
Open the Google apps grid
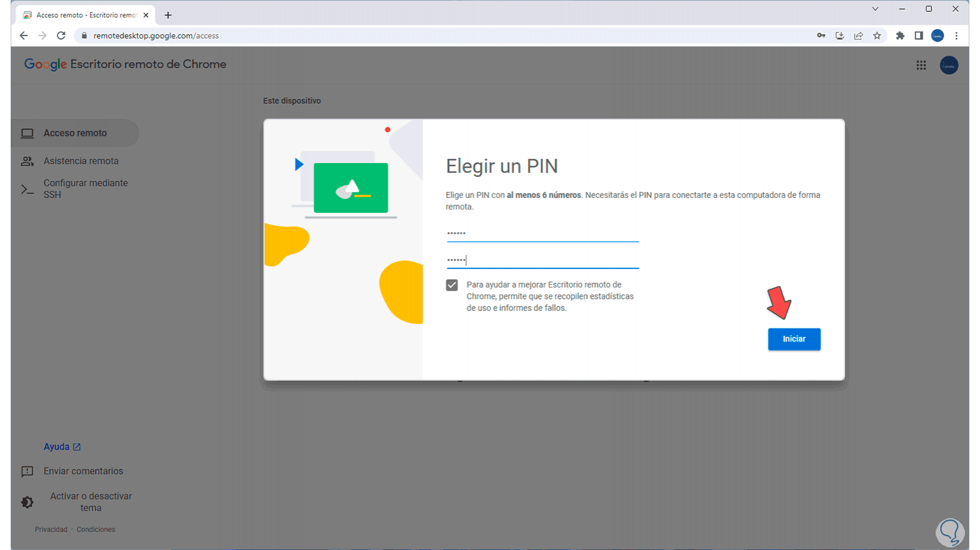click(921, 65)
